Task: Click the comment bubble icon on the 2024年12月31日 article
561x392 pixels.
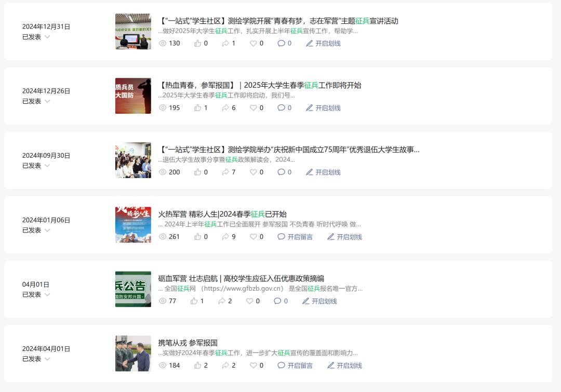Action: pyautogui.click(x=281, y=43)
